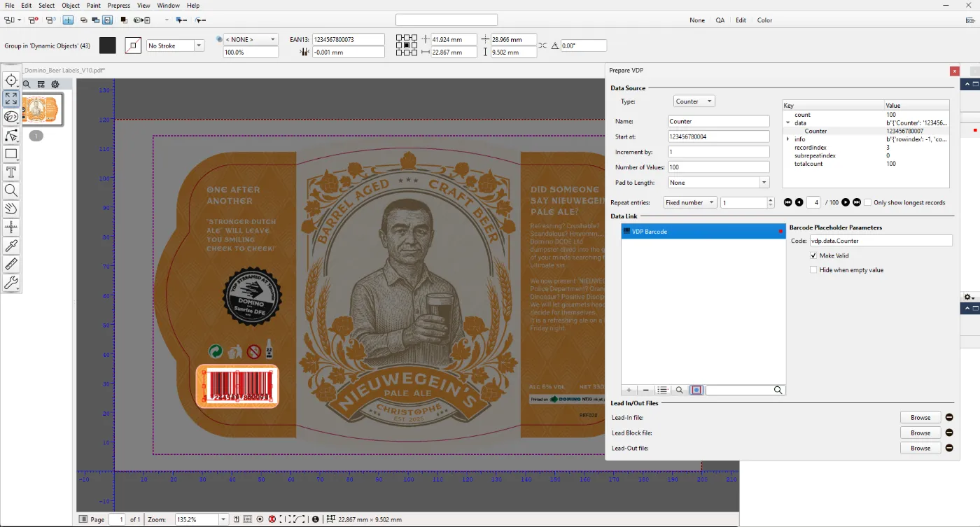Clear the Lead-In file with remove icon
This screenshot has height=527, width=980.
point(949,417)
